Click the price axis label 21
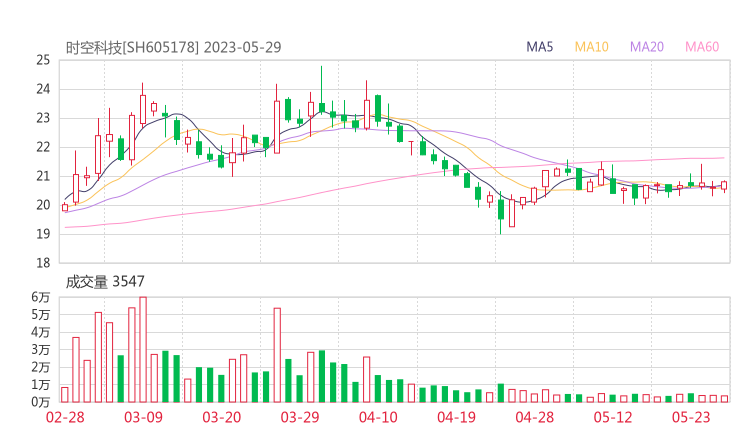740x440 pixels. click(x=43, y=176)
